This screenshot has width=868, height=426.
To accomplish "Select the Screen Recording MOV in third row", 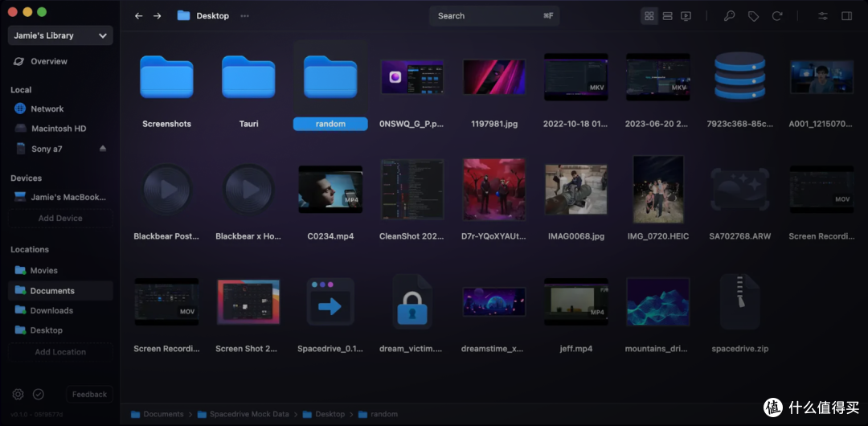I will (166, 301).
